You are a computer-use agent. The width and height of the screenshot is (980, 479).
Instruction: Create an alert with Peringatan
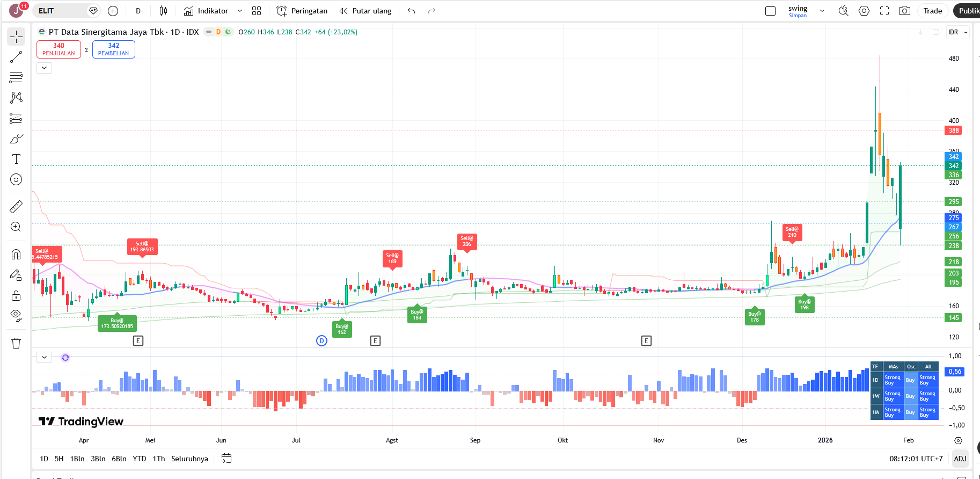click(x=302, y=11)
